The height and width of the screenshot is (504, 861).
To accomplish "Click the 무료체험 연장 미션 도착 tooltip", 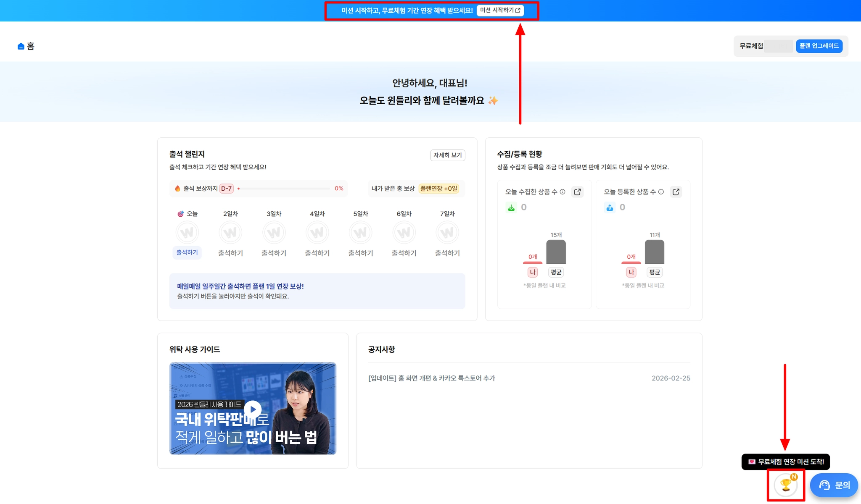I will tap(785, 462).
